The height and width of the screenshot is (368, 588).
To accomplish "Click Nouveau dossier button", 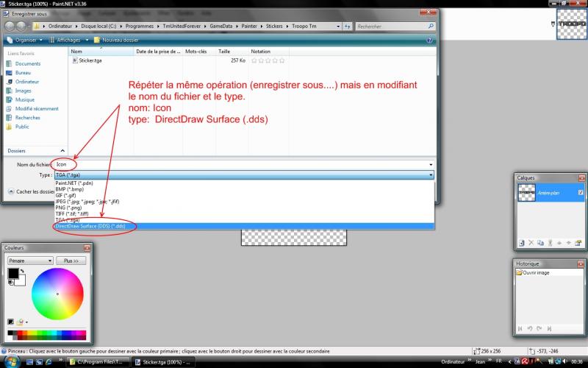I will click(x=116, y=40).
